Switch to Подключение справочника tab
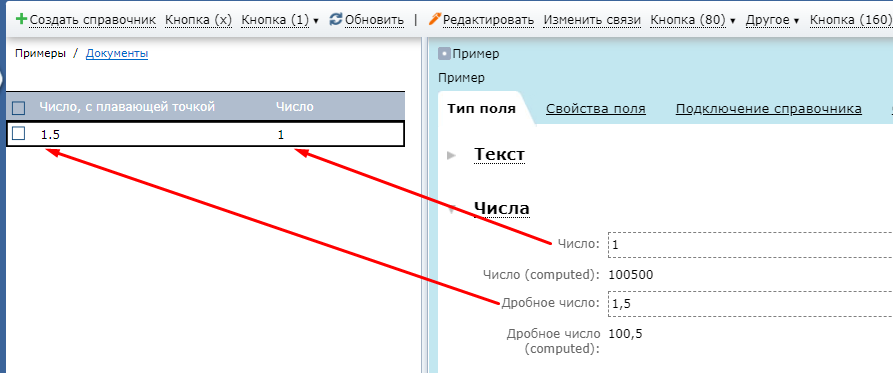 click(x=768, y=109)
